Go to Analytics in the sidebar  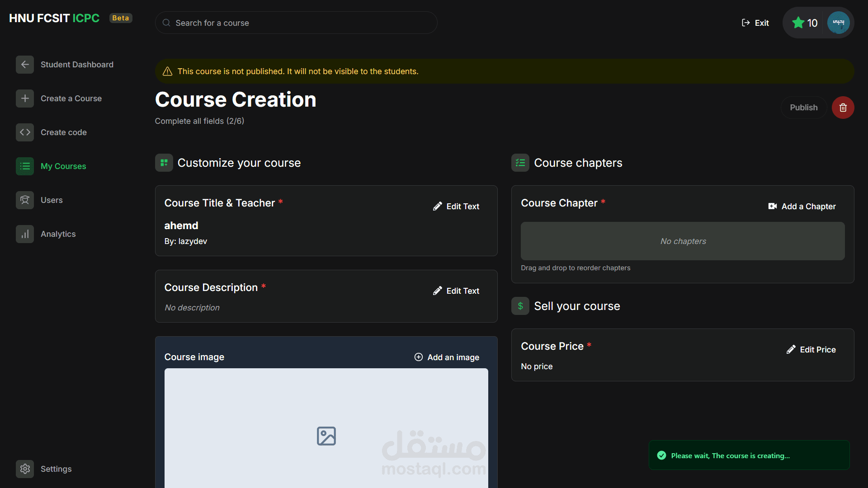coord(58,234)
